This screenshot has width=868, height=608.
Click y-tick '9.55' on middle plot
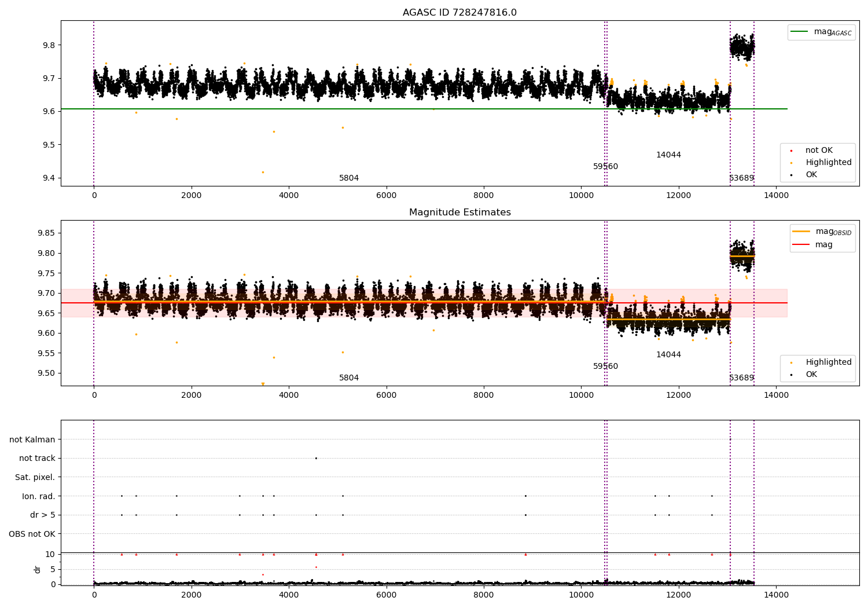click(46, 353)
